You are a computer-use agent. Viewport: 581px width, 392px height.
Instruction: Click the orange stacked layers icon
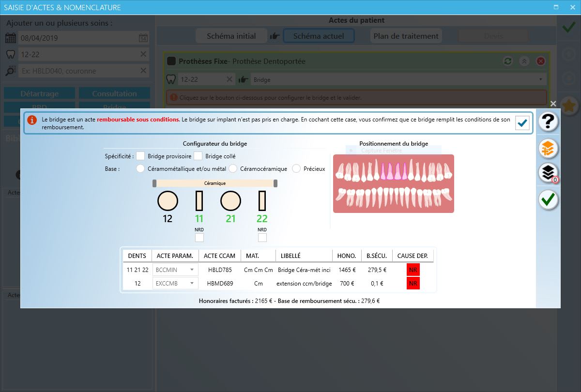(549, 149)
